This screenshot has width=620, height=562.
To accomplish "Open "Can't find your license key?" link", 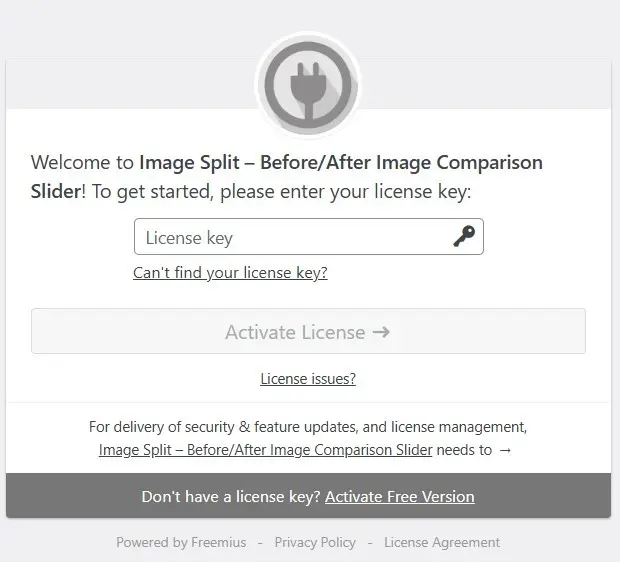I will coord(230,272).
